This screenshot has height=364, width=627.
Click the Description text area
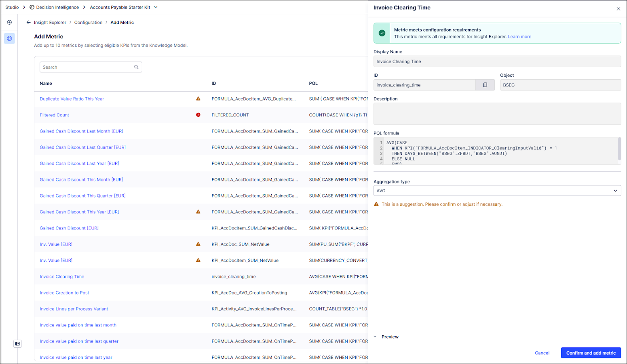(x=497, y=114)
